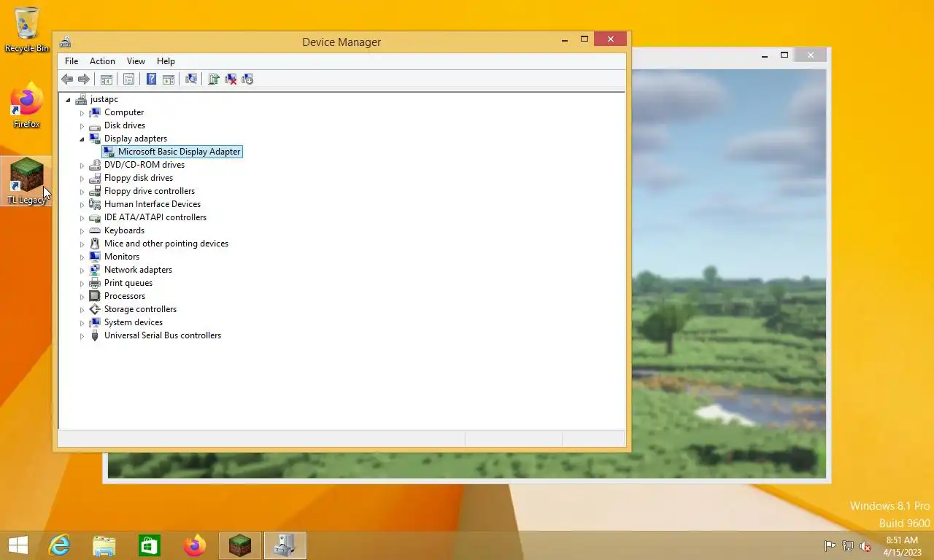Click the Uninstall device icon with red X
Screen dimensions: 934x560
tap(231, 79)
